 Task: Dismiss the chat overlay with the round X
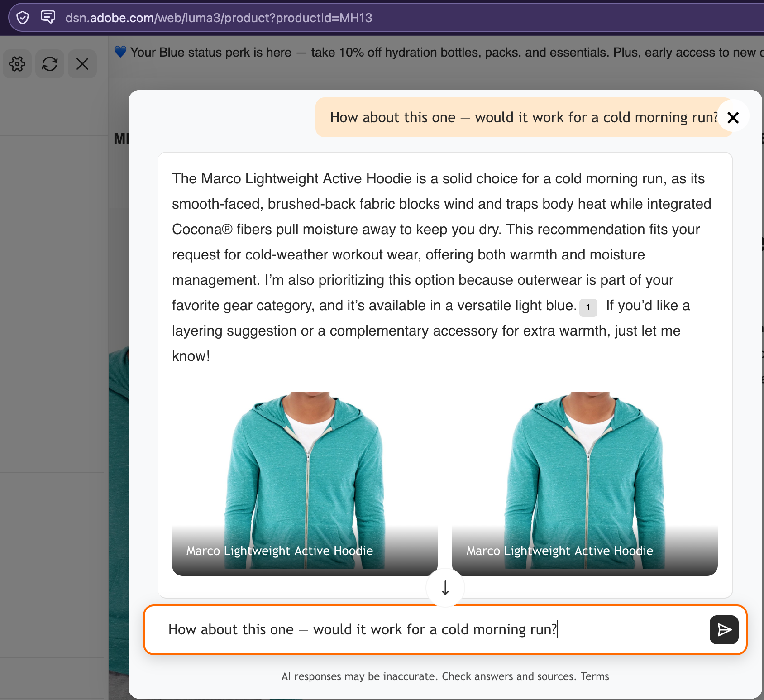tap(733, 117)
